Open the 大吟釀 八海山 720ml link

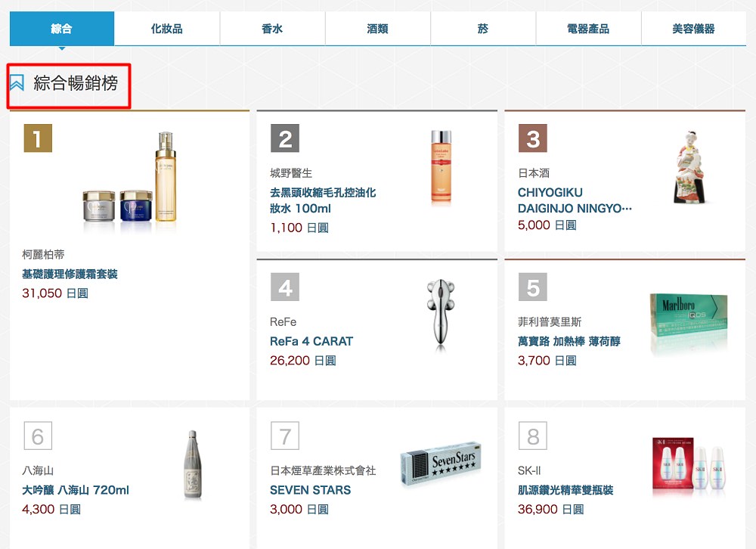click(76, 490)
